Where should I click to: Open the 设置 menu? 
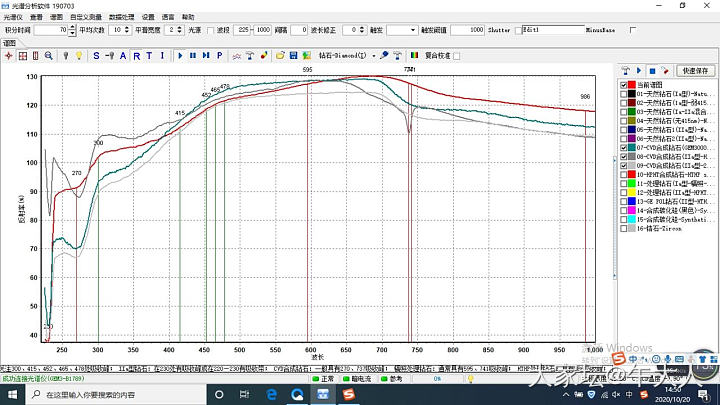click(148, 17)
